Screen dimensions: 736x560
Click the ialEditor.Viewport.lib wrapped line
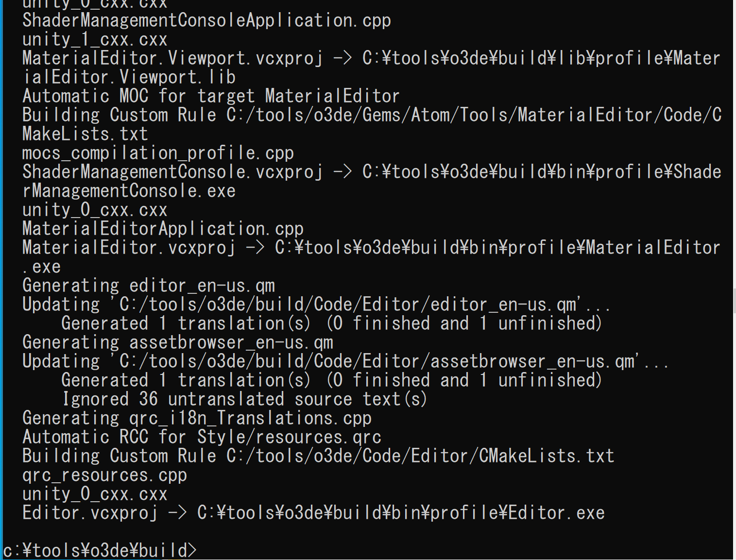tap(129, 77)
